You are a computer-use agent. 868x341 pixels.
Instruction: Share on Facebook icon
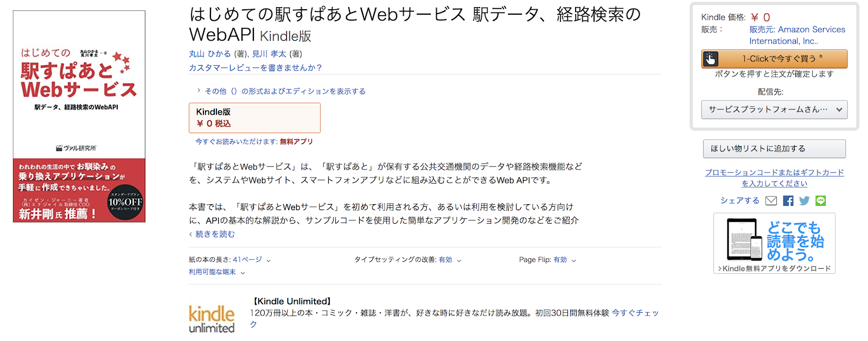coord(788,201)
